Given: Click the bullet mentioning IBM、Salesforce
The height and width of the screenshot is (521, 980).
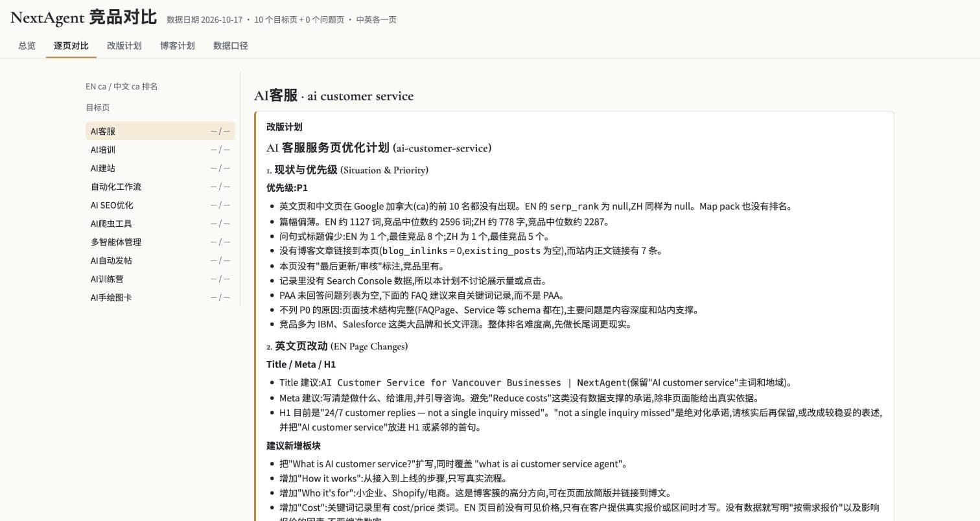Looking at the screenshot, I should coord(456,324).
